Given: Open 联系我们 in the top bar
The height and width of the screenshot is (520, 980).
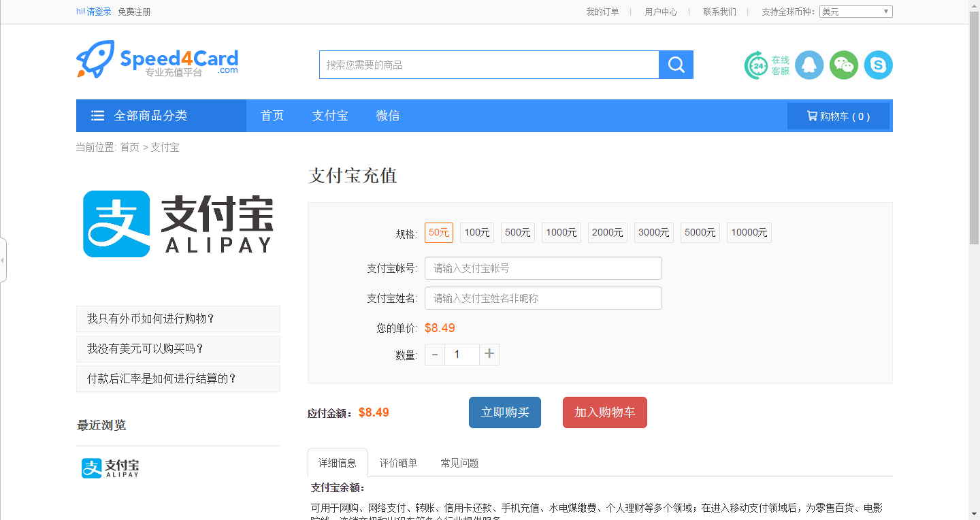Looking at the screenshot, I should point(719,12).
